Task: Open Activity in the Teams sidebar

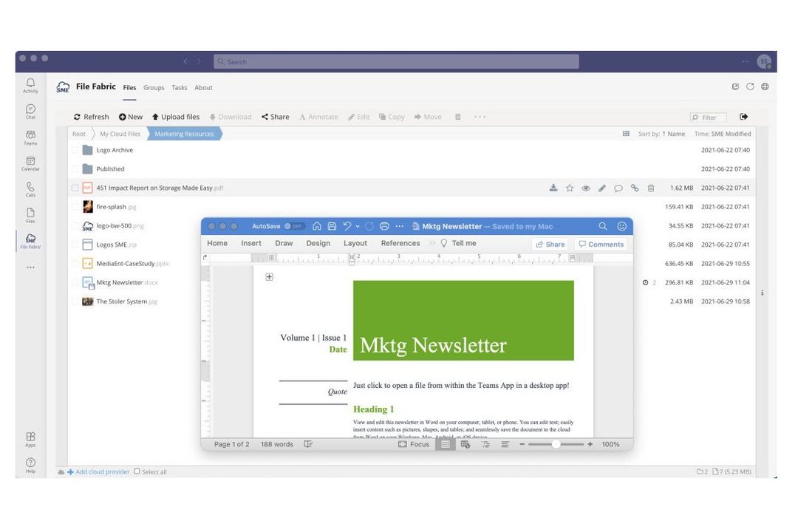Action: coord(30,85)
